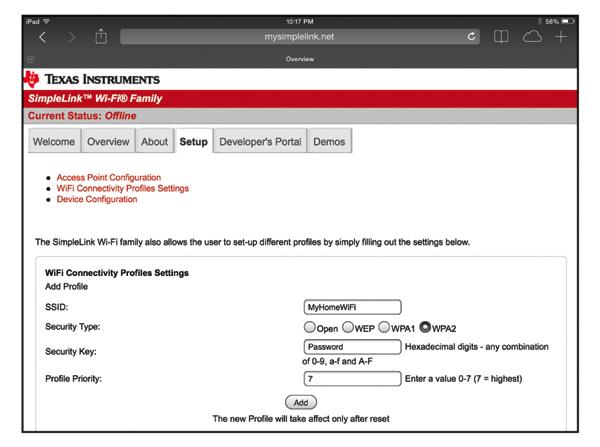
Task: Click the 'SimpleLink Wi-Fi Family' banner text
Action: pos(95,98)
